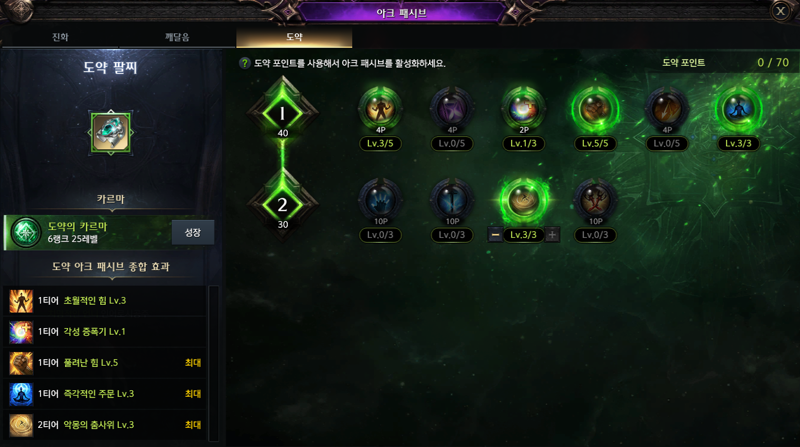The image size is (800, 447).
Task: Select the blue meditation Lv.3/3 node icon
Action: (738, 108)
